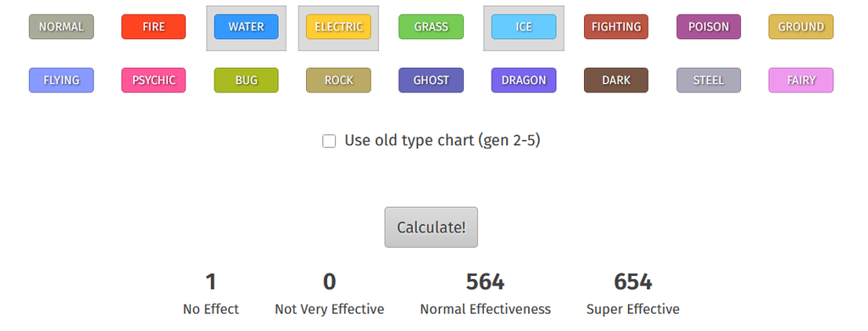This screenshot has height=331, width=868.
Task: Select the FIGHTING type button
Action: 616,26
